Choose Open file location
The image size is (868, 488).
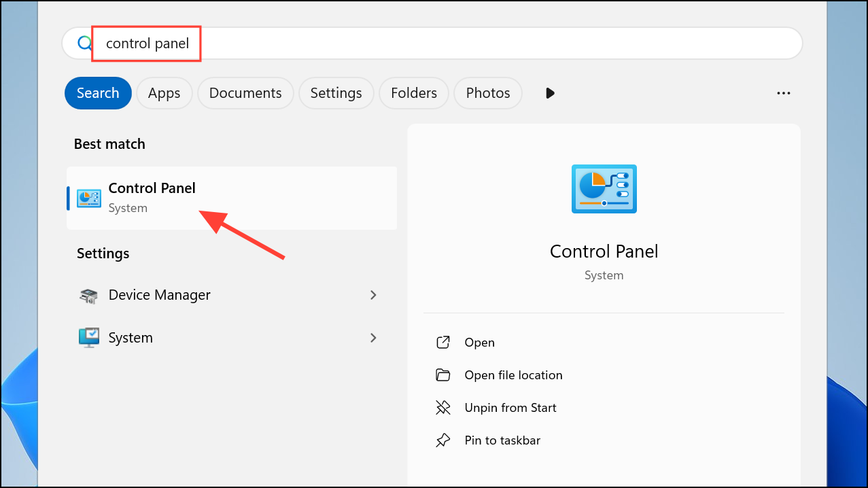coord(513,375)
